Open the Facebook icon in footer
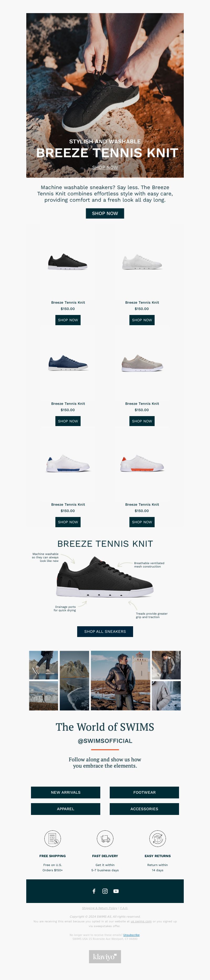The image size is (210, 980). tap(94, 891)
